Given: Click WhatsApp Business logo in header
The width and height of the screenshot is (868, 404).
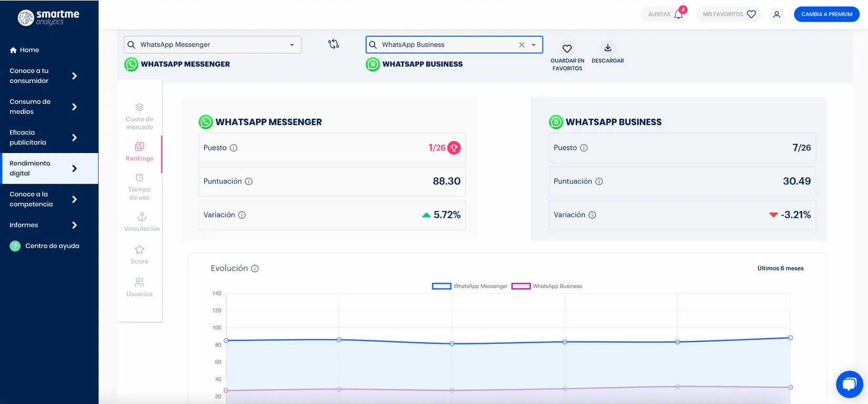Looking at the screenshot, I should coord(373,64).
